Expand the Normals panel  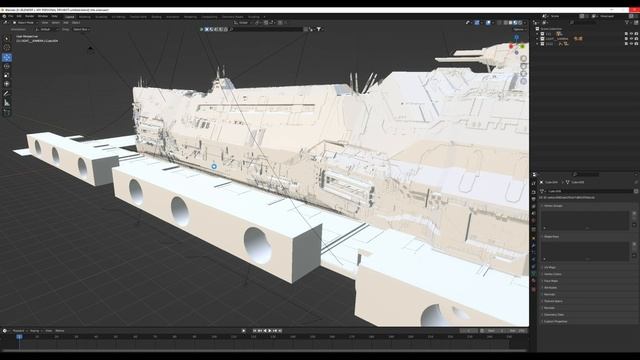click(x=549, y=294)
